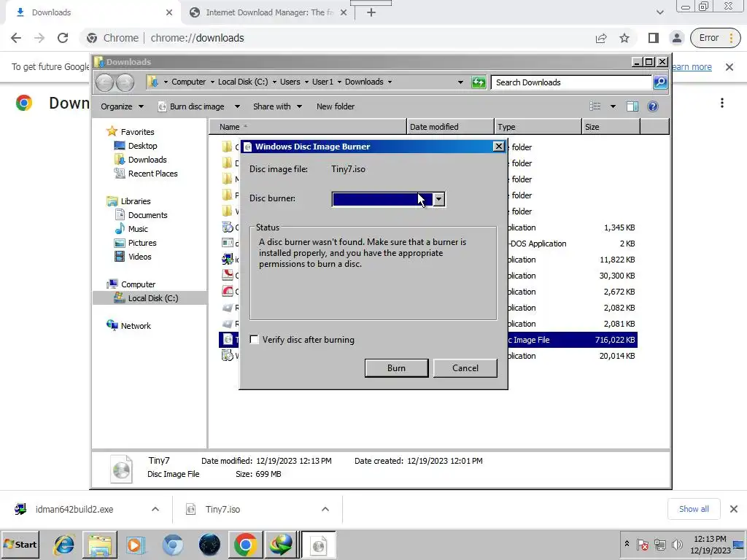Open Recent Places in navigation pane

click(152, 174)
